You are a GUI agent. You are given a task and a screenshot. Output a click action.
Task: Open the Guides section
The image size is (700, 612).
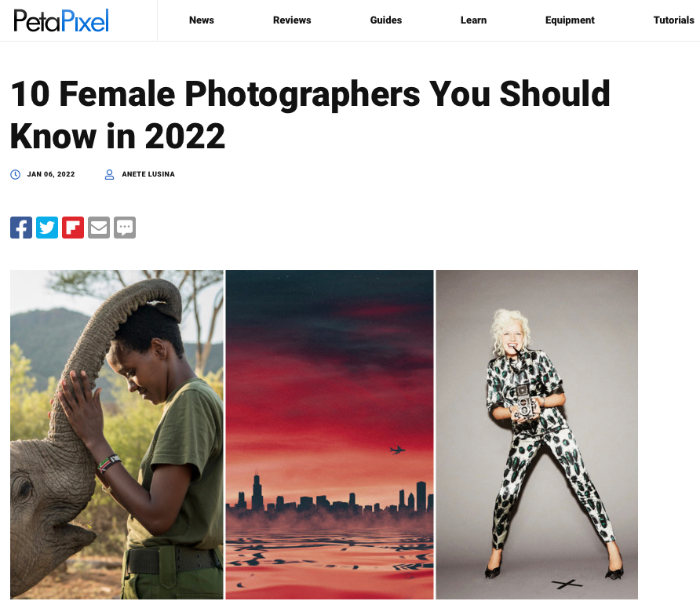click(x=386, y=20)
